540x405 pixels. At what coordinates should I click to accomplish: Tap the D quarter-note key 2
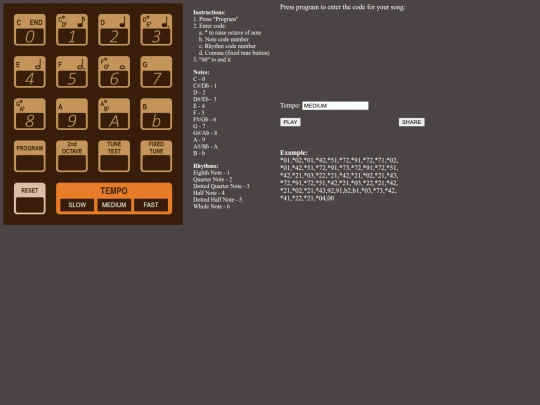[x=114, y=30]
